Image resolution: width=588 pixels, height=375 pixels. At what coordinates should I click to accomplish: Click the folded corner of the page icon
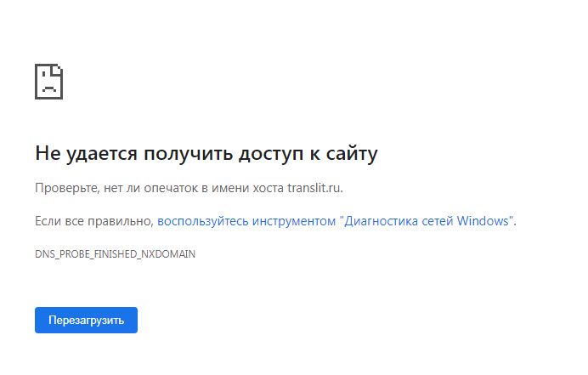point(59,69)
